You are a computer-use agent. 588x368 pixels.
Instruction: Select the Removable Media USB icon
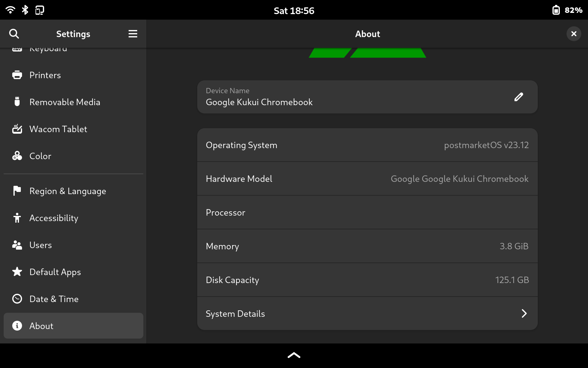pyautogui.click(x=17, y=102)
